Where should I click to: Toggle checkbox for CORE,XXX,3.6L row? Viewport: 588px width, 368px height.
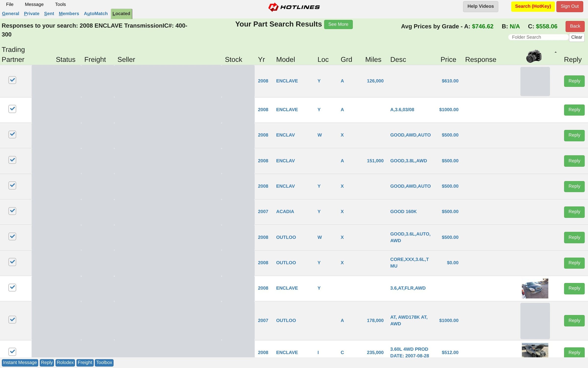(12, 262)
